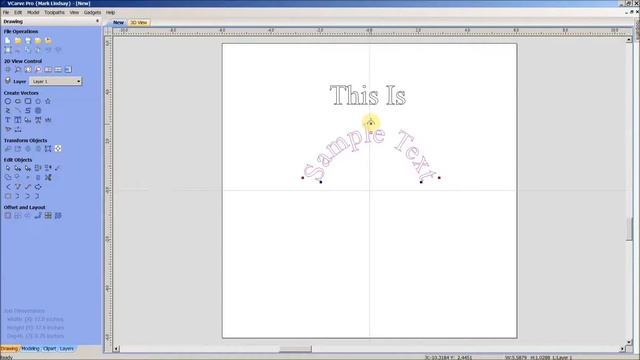This screenshot has width=640, height=360.
Task: Select the Draw Star tool
Action: pyautogui.click(x=48, y=101)
